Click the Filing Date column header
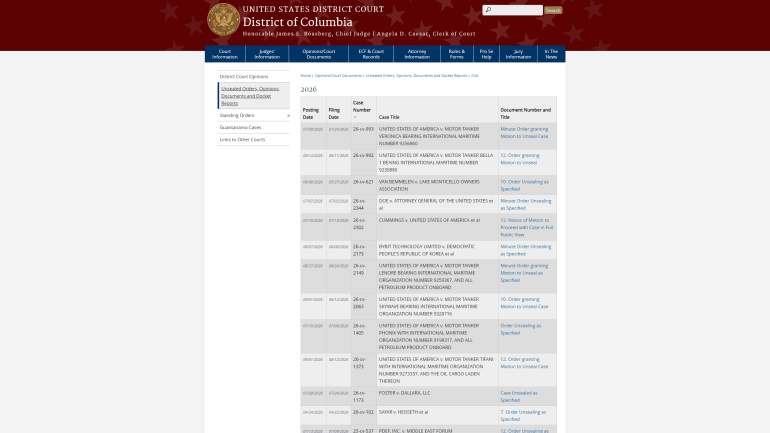This screenshot has width=770, height=433. pos(334,113)
